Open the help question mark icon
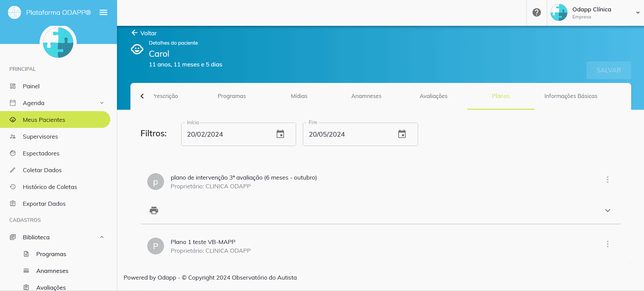The height and width of the screenshot is (291, 644). tap(537, 12)
